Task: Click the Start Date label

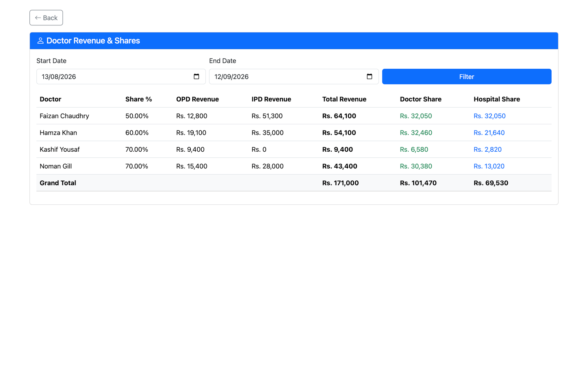Action: click(x=51, y=61)
